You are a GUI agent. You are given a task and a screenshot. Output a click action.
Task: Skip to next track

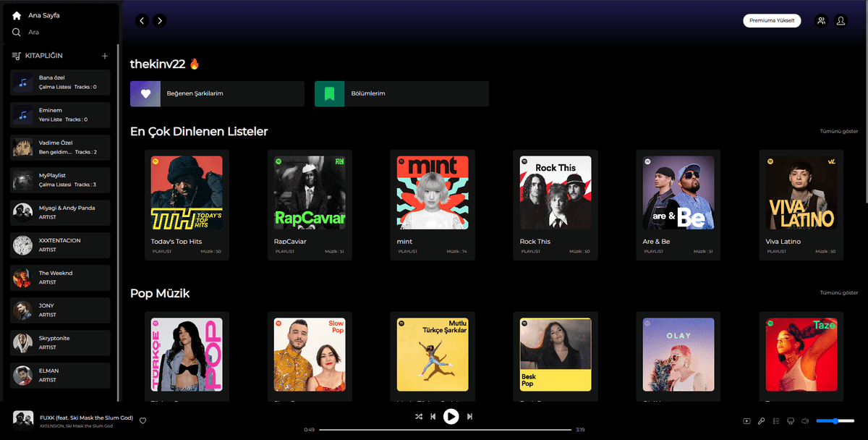click(469, 417)
